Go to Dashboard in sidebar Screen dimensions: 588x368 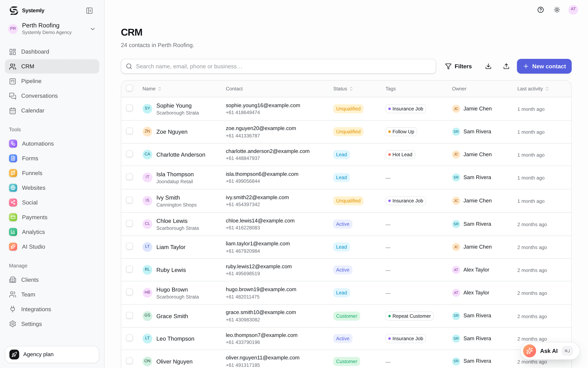point(52,52)
